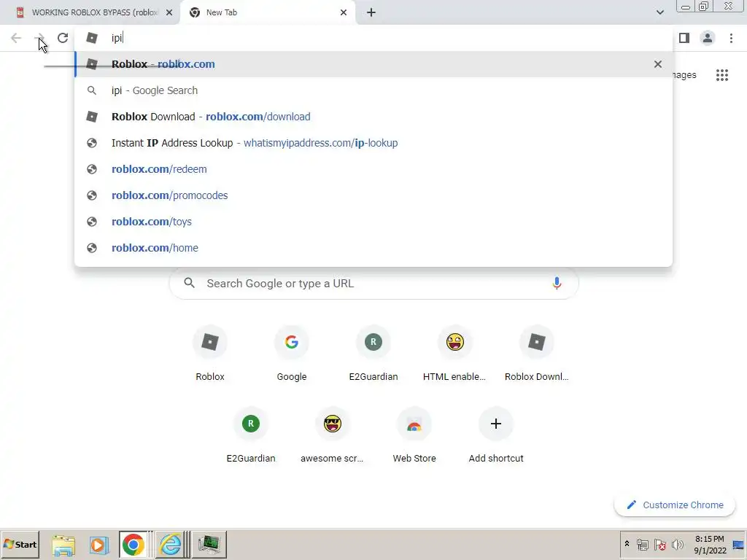Pick the Instant IP Address Lookup suggestion
This screenshot has width=747, height=560.
(373, 143)
